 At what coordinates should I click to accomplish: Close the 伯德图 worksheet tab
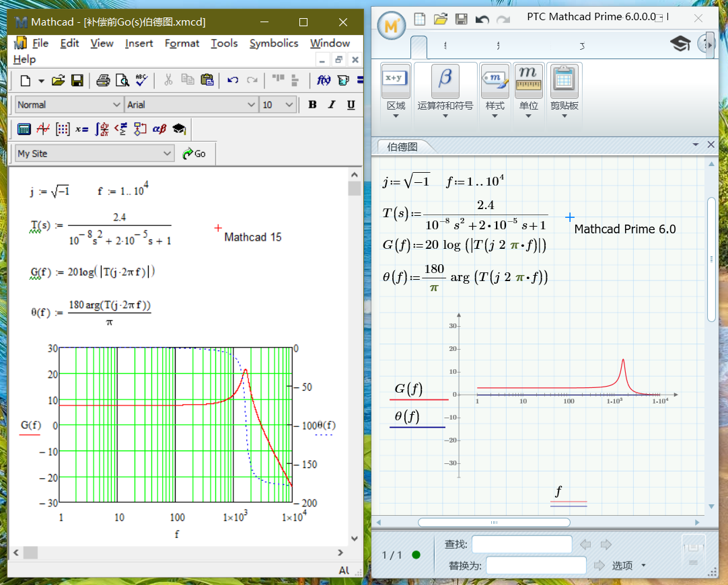[711, 145]
